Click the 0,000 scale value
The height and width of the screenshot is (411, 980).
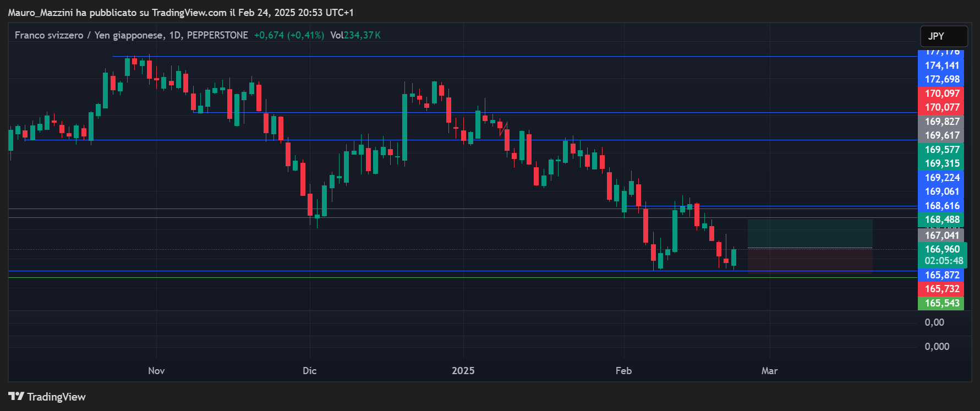(x=937, y=347)
